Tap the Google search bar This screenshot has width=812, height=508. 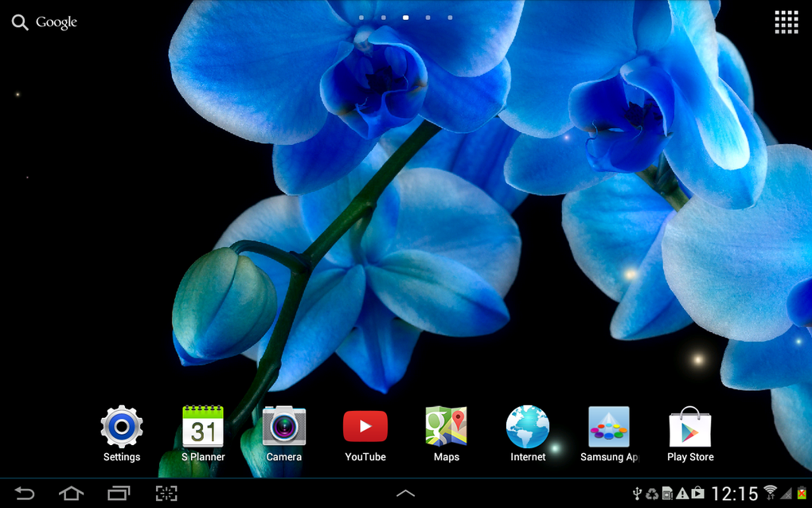pyautogui.click(x=44, y=21)
